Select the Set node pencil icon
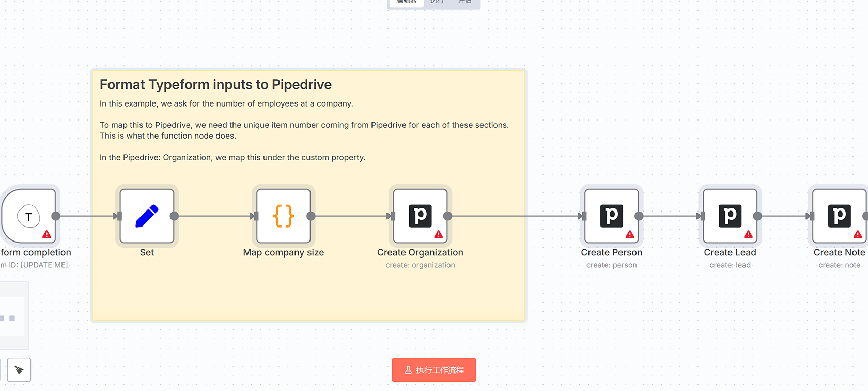 point(147,216)
